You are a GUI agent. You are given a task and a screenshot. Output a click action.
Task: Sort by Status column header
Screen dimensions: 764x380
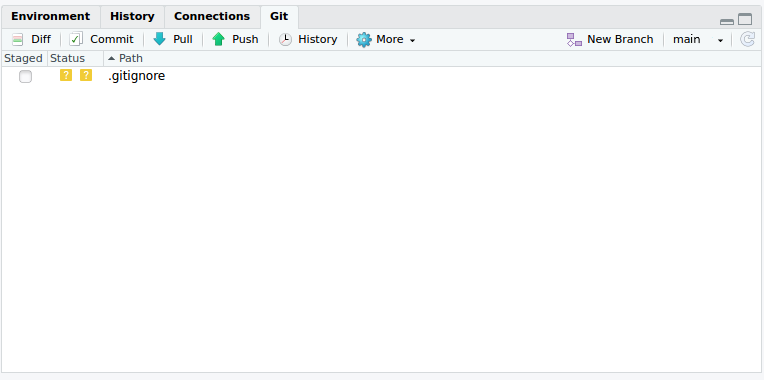76,58
